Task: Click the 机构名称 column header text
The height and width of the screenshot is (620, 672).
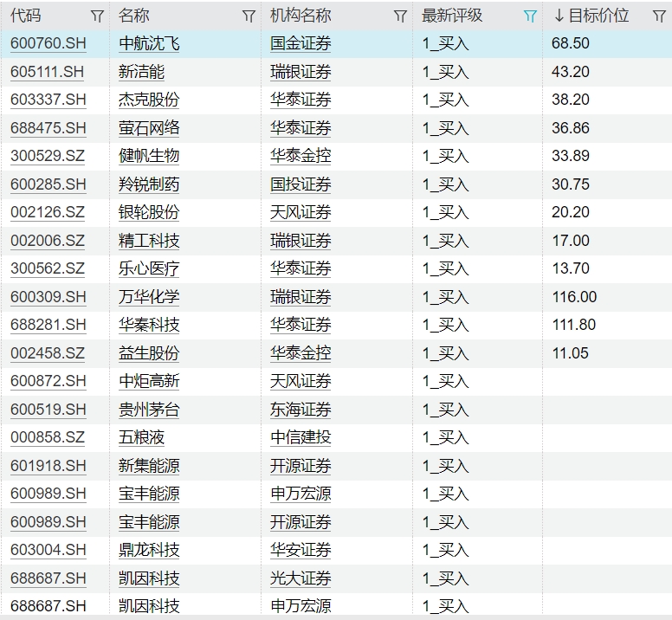Action: (300, 16)
